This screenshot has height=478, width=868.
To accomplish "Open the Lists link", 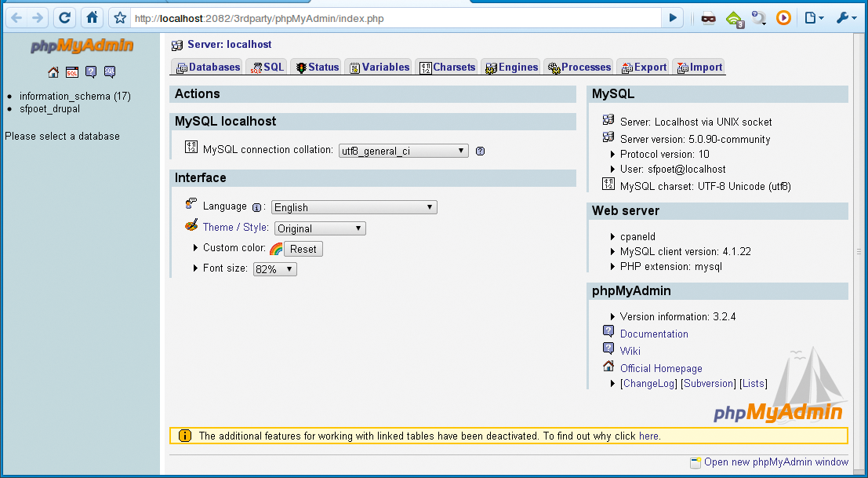I will (x=754, y=383).
